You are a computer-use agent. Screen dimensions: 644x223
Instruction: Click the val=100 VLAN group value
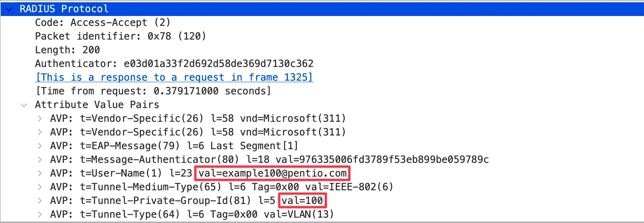coord(302,201)
